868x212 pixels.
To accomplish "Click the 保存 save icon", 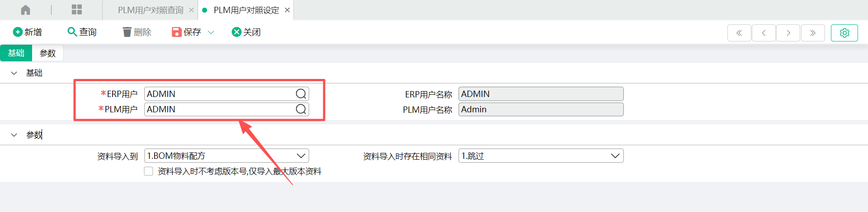I will (177, 32).
